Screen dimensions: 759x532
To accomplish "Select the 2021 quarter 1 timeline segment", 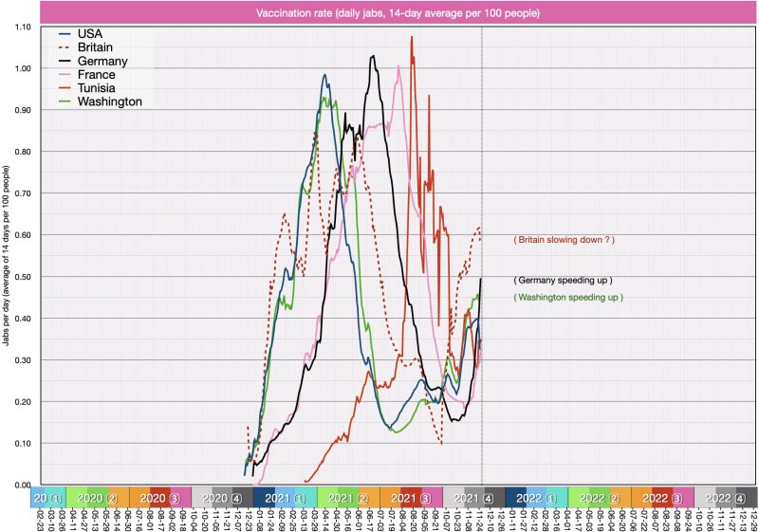I will tap(285, 498).
